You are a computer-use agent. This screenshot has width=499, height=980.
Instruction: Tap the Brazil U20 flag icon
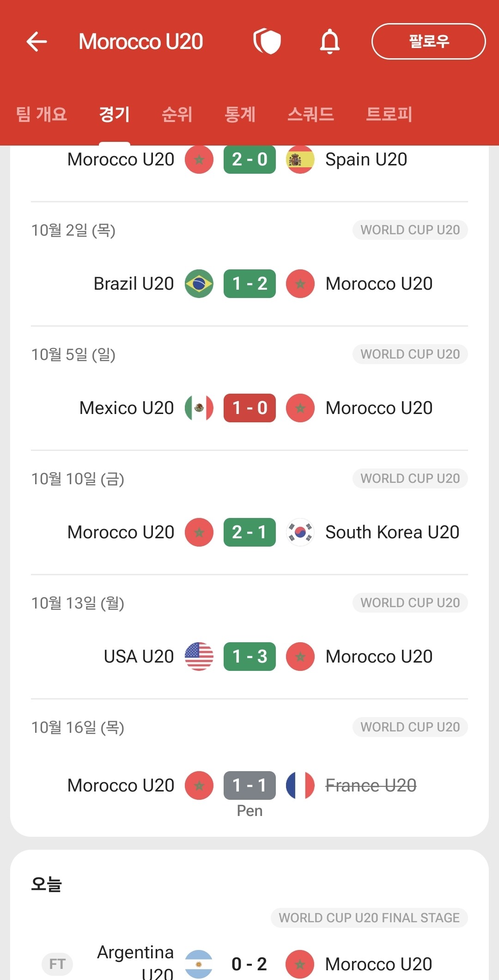(x=199, y=284)
